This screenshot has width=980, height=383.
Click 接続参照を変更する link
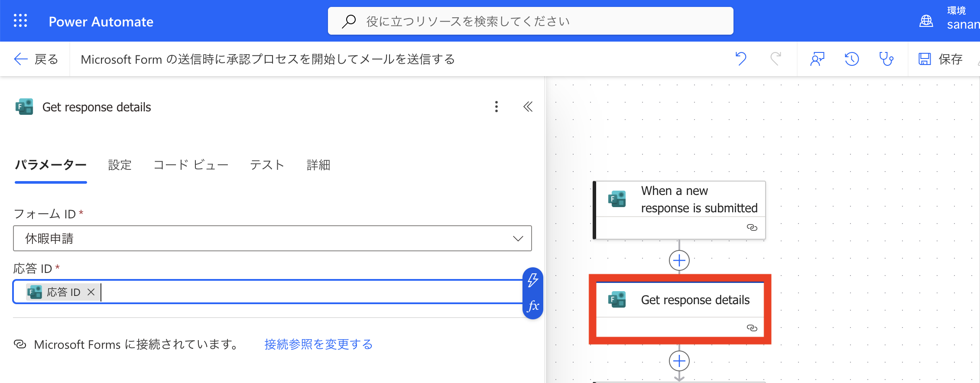pyautogui.click(x=318, y=344)
